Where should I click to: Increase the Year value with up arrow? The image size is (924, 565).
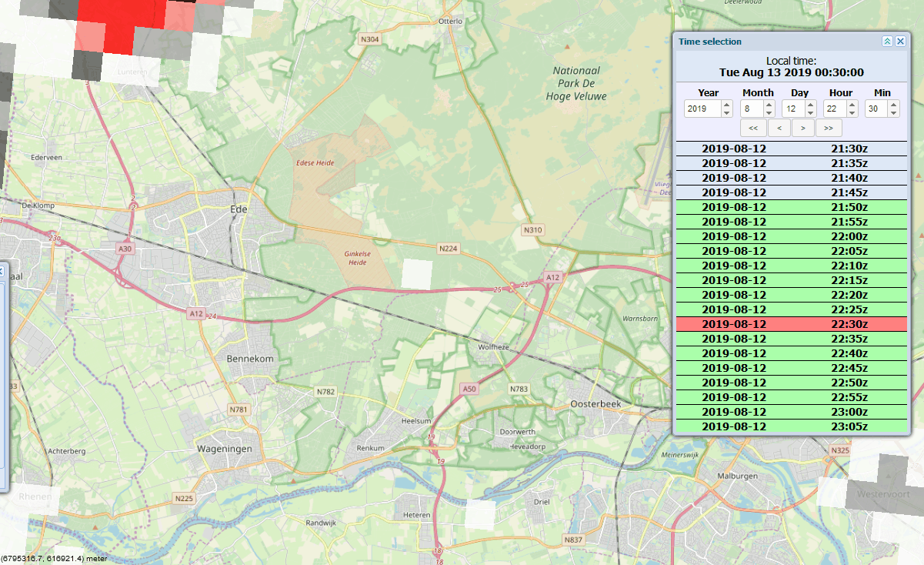726,105
